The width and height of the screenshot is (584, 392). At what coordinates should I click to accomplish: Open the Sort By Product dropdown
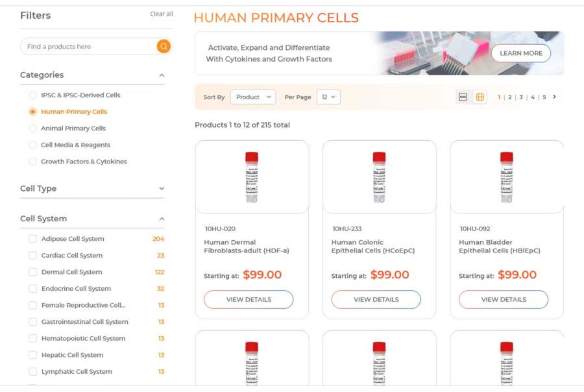[252, 97]
